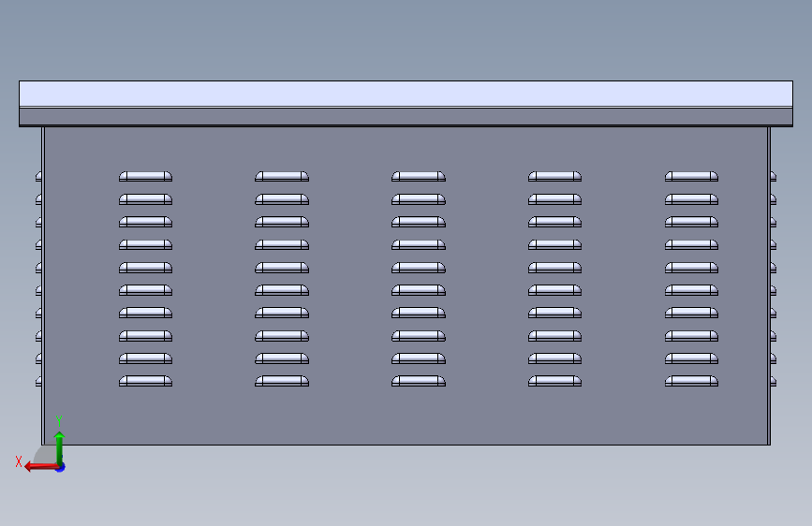Select the dark rim band under top cover
The height and width of the screenshot is (526, 812).
[406, 116]
